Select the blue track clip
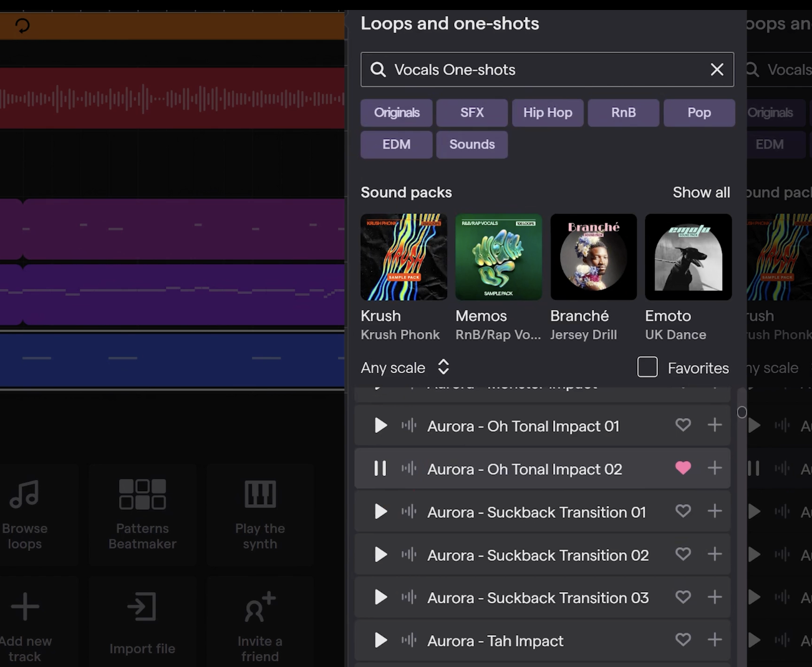The image size is (812, 667). (x=172, y=359)
